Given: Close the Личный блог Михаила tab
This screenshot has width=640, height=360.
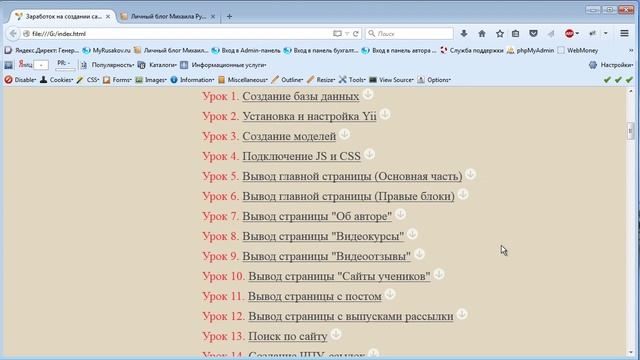Looking at the screenshot, I should click(213, 17).
